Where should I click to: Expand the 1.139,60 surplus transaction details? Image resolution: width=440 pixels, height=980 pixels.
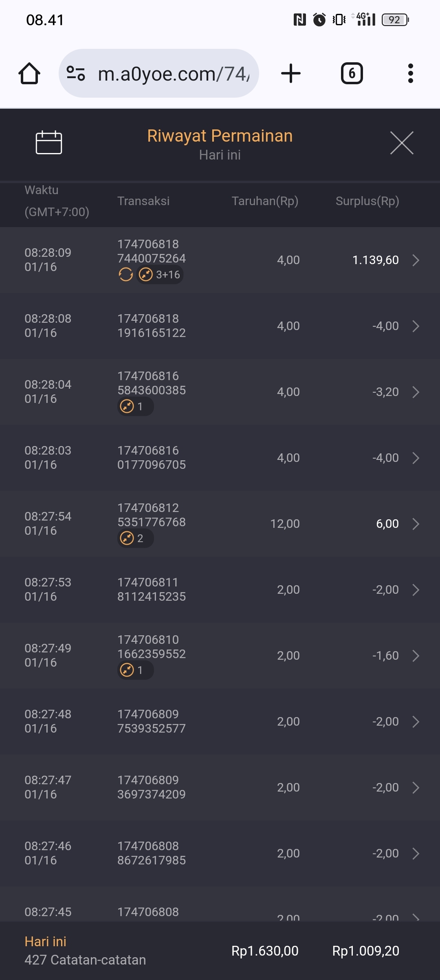coord(416,260)
